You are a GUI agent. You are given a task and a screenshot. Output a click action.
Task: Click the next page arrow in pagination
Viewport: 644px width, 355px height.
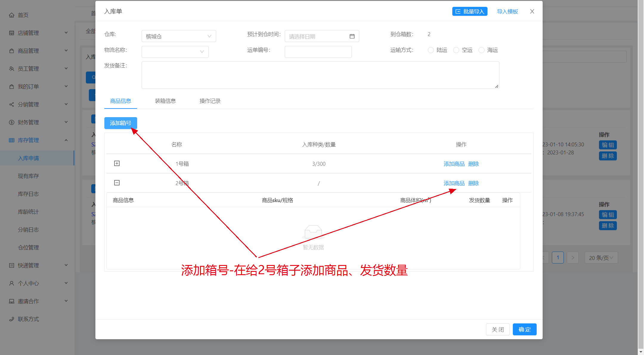point(573,258)
